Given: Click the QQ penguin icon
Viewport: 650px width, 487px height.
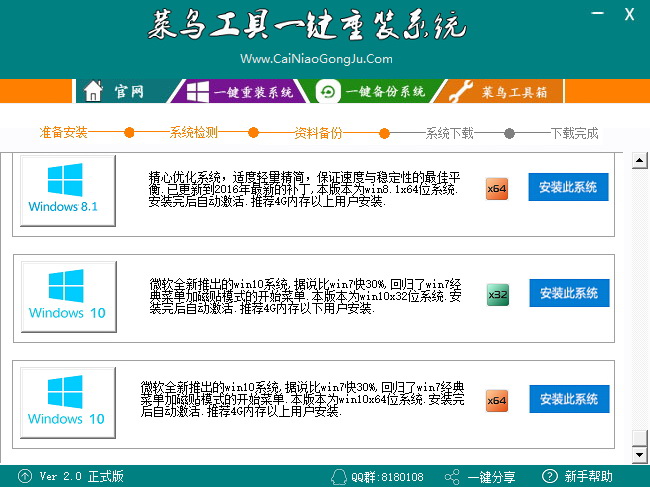Looking at the screenshot, I should click(x=339, y=477).
